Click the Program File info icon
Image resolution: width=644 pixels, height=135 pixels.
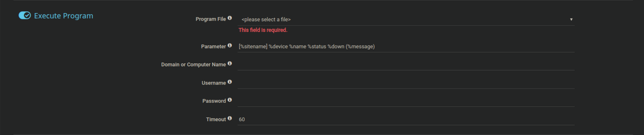(230, 18)
